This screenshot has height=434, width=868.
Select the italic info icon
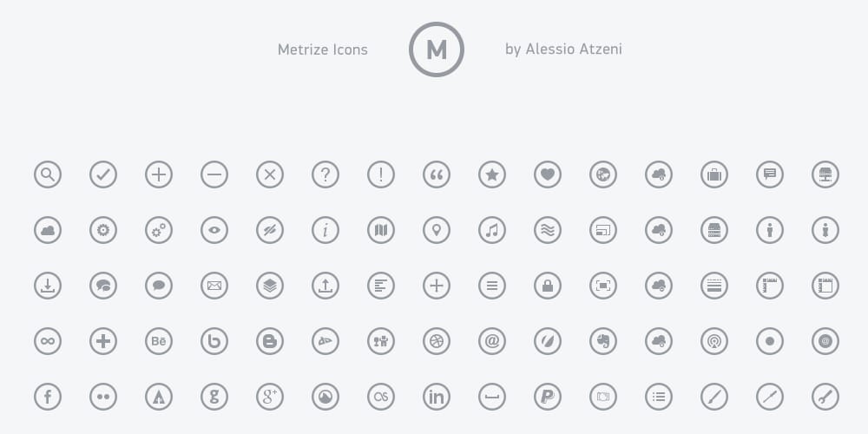coord(325,230)
